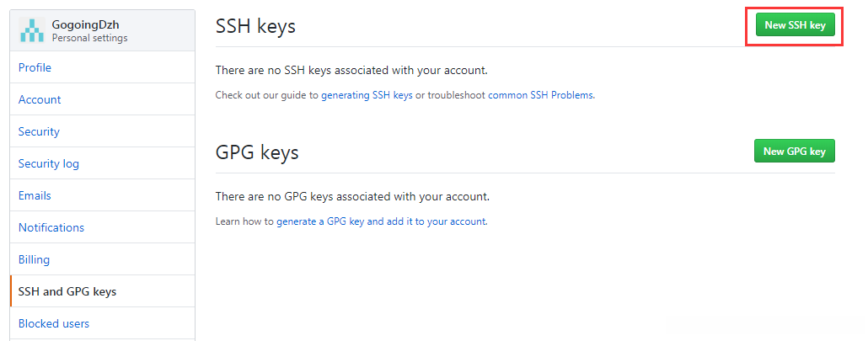This screenshot has width=868, height=341.
Task: Open the Profile settings page
Action: (x=35, y=67)
